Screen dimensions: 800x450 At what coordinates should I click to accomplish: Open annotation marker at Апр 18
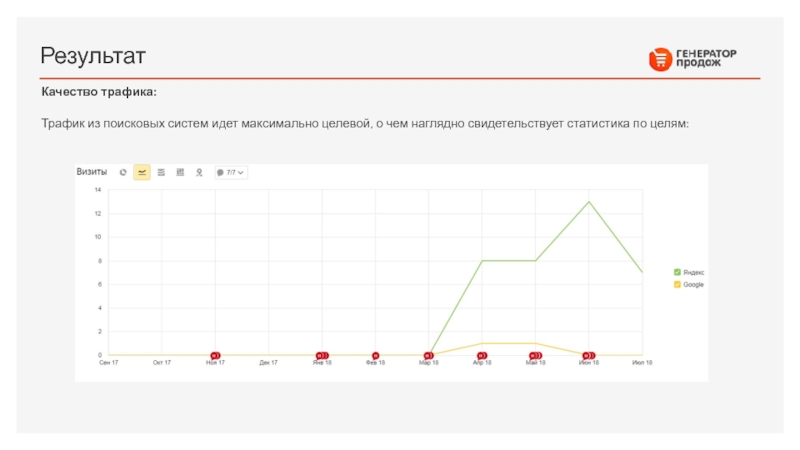[x=482, y=355]
